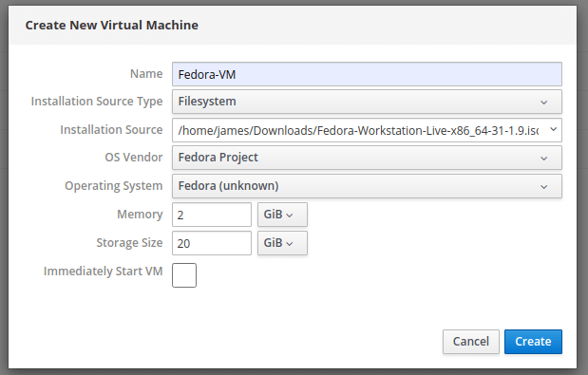Click the Cancel button
588x375 pixels.
470,342
